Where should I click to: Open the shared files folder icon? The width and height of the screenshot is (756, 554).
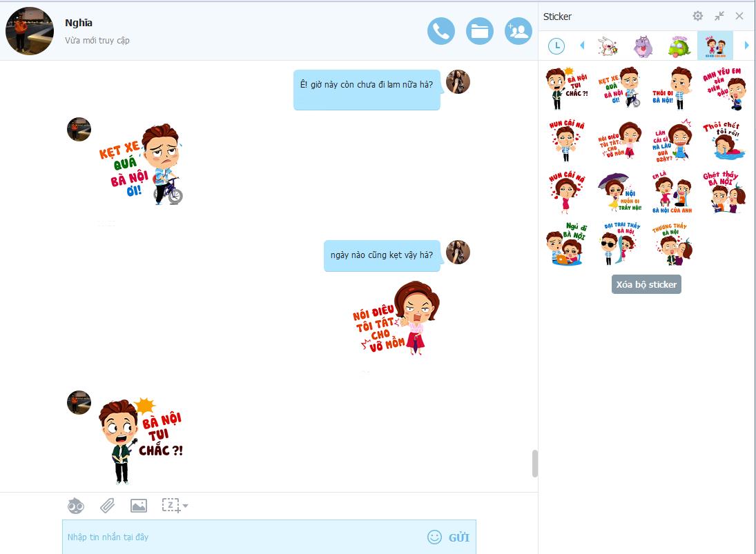pos(480,31)
